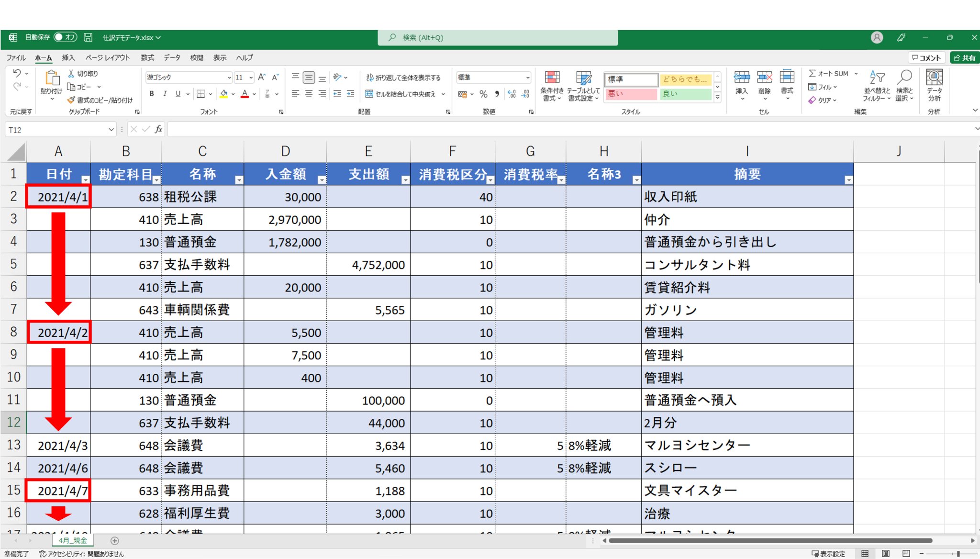Click the Paste (貼り付け) clipboard icon

tap(52, 78)
